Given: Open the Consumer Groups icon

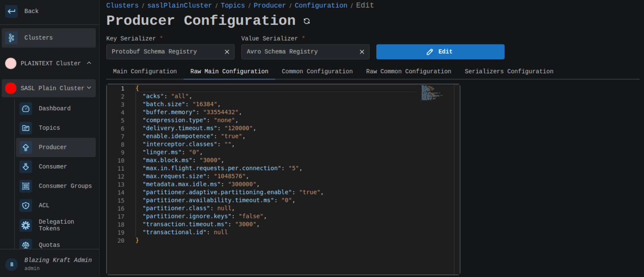Looking at the screenshot, I should click(x=26, y=186).
